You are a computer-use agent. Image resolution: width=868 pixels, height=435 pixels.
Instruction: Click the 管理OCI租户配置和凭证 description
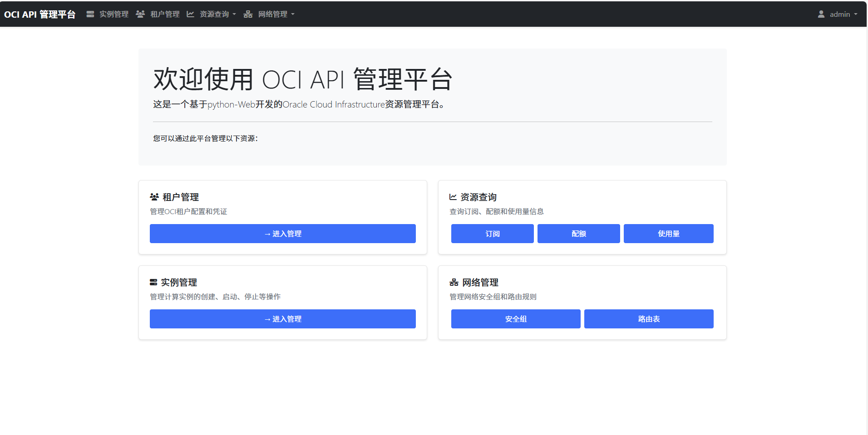[188, 211]
